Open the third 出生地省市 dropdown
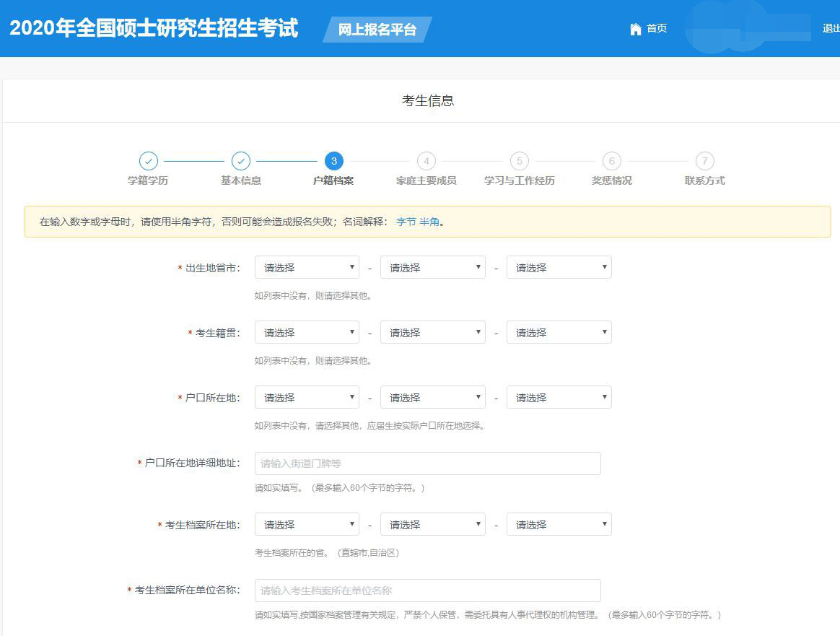840x636 pixels. pos(559,266)
